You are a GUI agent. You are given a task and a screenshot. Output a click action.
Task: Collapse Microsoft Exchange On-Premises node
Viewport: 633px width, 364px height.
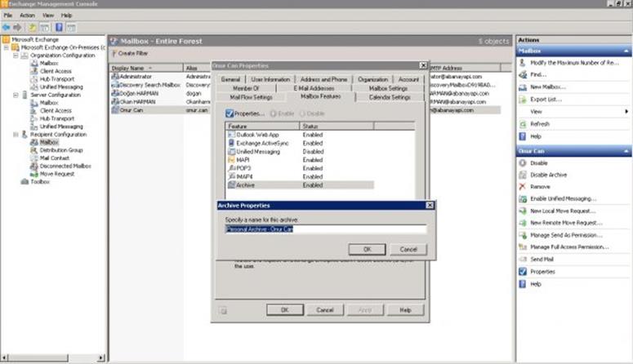[7, 47]
